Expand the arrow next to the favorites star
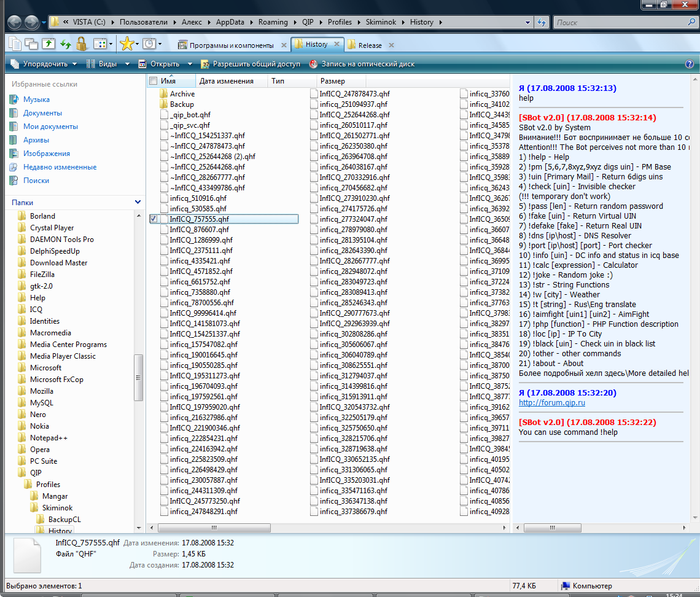Image resolution: width=700 pixels, height=597 pixels. pyautogui.click(x=137, y=44)
